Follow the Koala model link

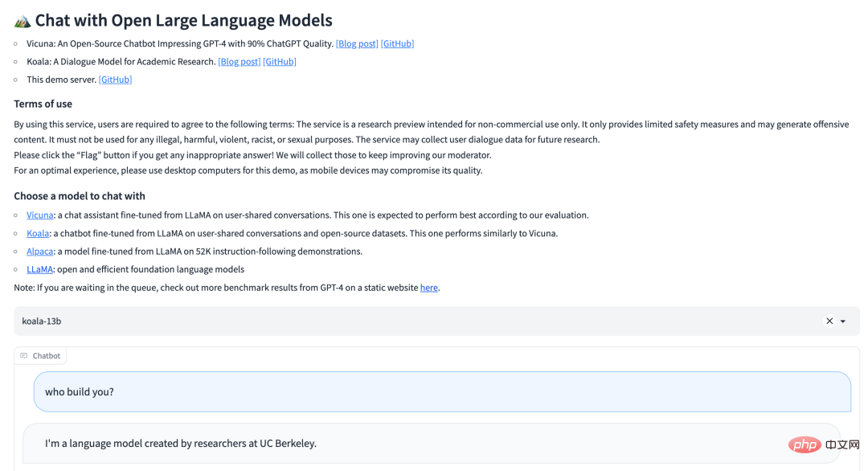(38, 234)
